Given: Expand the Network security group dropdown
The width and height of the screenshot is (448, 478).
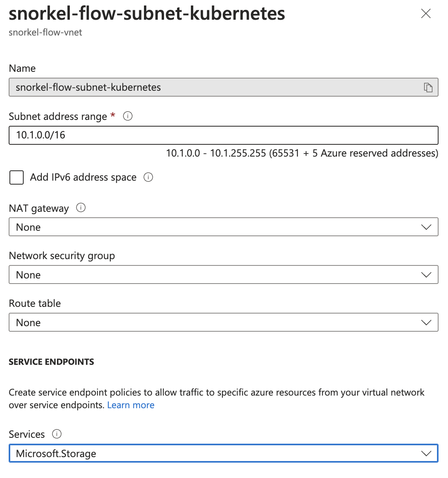Looking at the screenshot, I should (x=224, y=274).
